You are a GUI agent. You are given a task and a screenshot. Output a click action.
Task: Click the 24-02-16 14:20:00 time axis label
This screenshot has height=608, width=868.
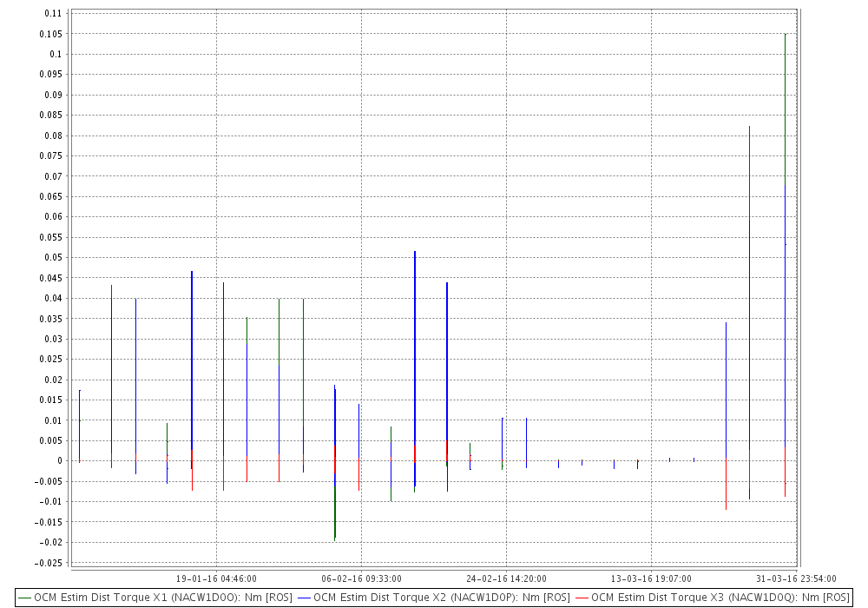[x=507, y=578]
